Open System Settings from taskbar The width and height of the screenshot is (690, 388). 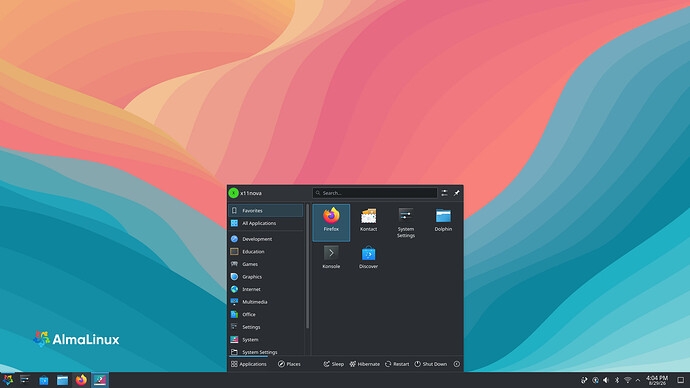point(25,380)
